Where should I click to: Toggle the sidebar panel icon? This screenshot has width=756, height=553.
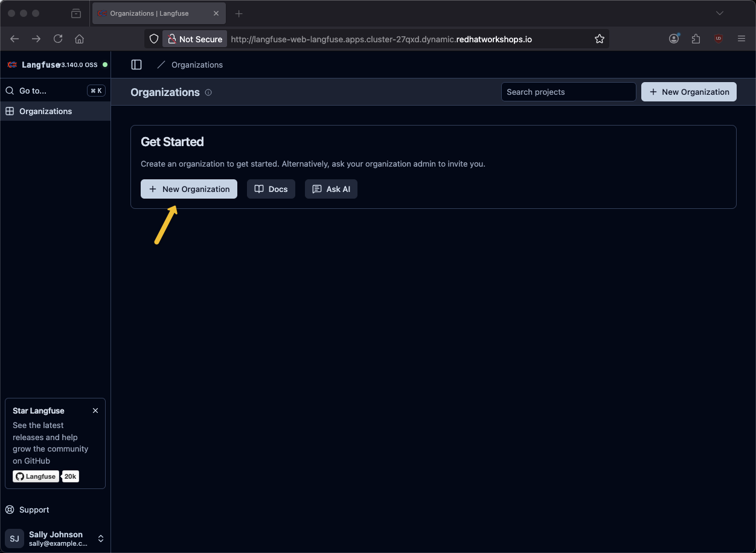coord(136,65)
